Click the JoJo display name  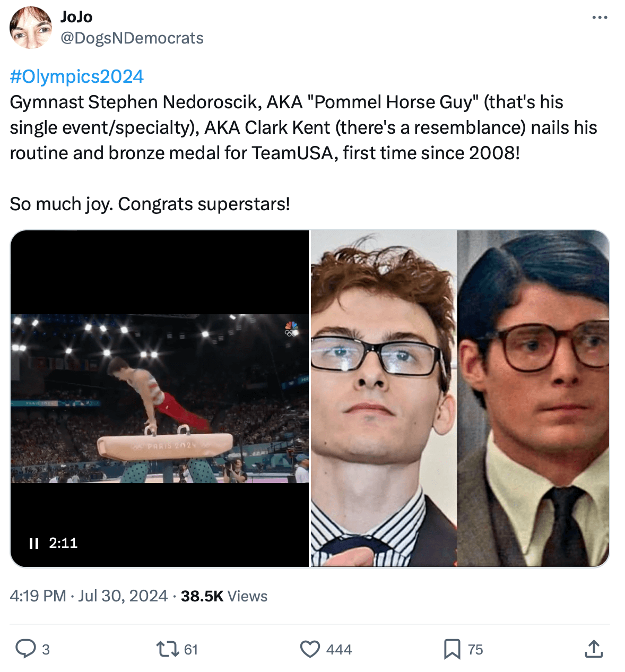point(76,17)
